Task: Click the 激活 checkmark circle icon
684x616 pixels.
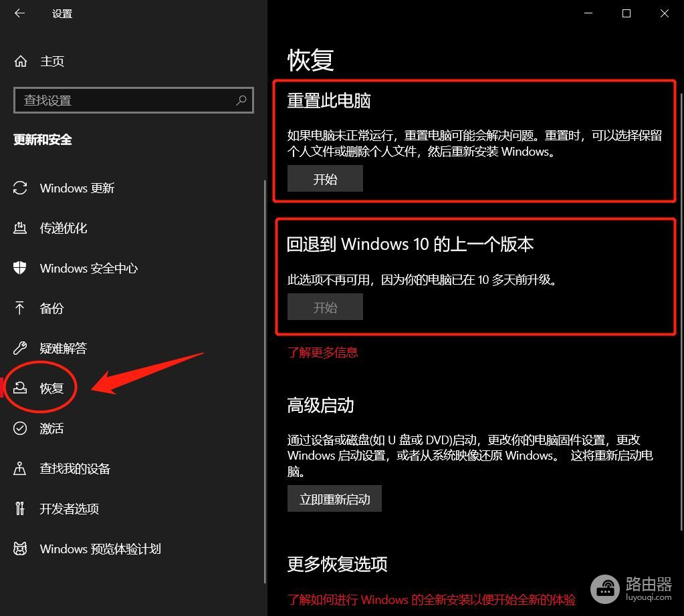Action: (x=20, y=428)
